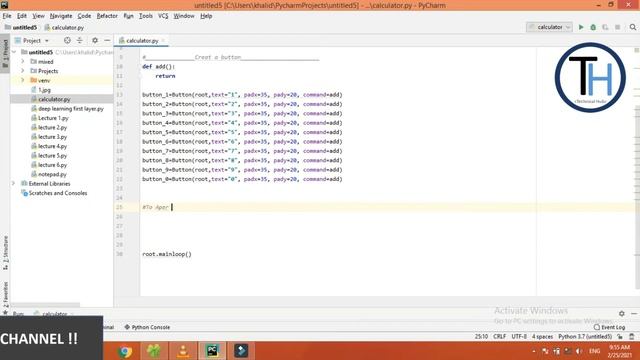Open the File menu

pos(7,16)
